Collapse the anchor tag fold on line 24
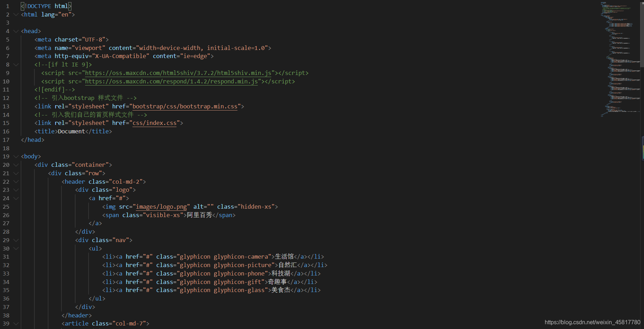Image resolution: width=644 pixels, height=329 pixels. (x=16, y=198)
